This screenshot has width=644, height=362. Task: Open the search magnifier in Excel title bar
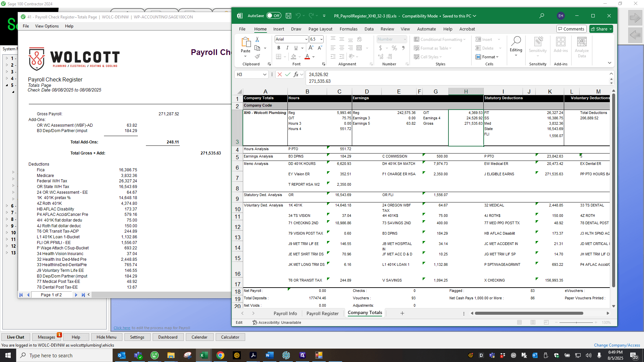coord(542,16)
